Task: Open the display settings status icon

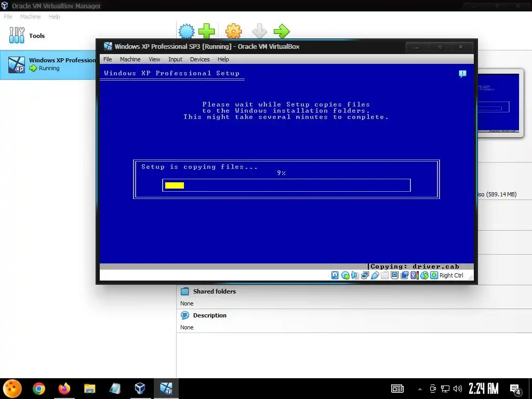Action: (x=394, y=275)
